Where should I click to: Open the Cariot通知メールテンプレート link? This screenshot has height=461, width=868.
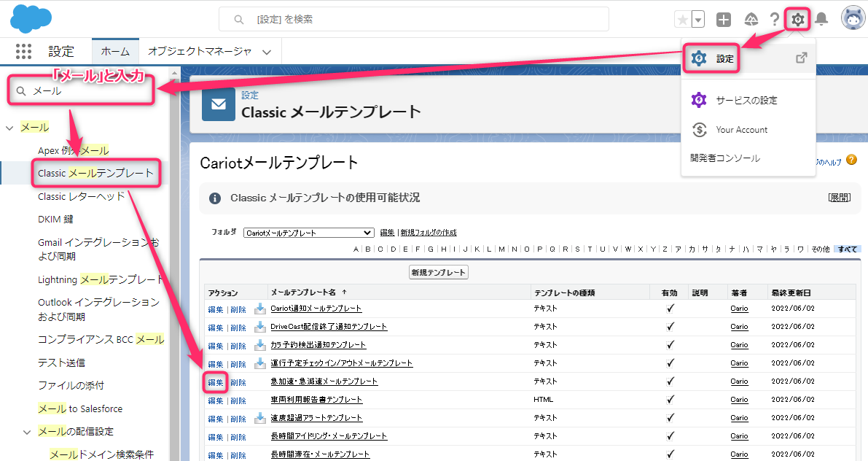tap(316, 309)
